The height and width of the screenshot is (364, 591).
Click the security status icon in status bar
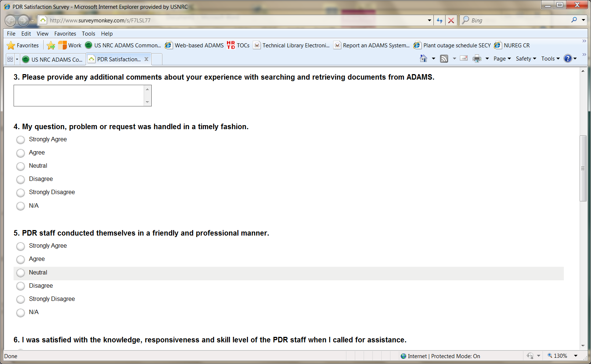530,356
